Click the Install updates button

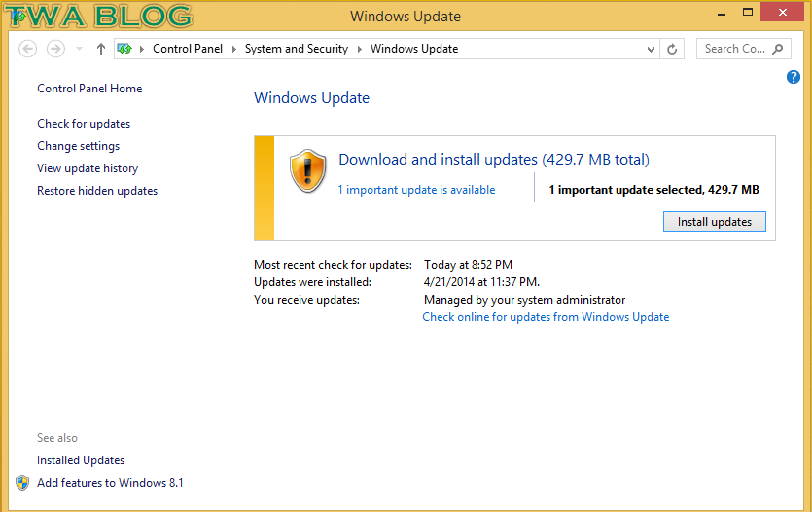click(x=714, y=222)
